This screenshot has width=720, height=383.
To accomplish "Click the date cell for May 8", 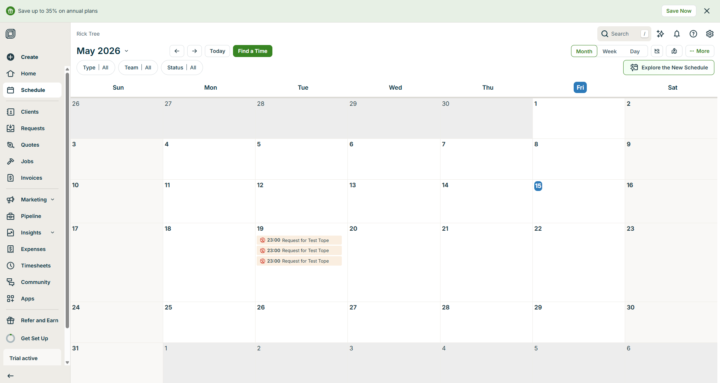I will click(579, 159).
